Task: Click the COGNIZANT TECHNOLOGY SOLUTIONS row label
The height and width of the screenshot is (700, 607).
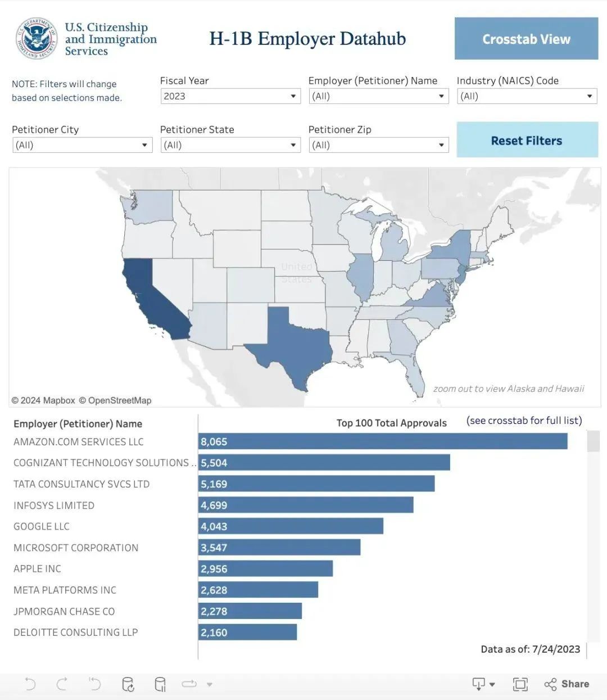Action: pyautogui.click(x=105, y=463)
